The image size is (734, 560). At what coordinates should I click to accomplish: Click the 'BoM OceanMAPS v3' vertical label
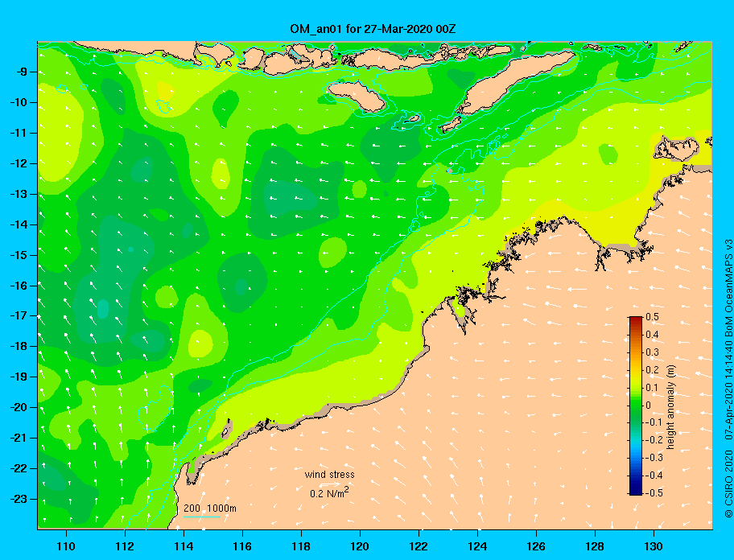[x=728, y=288]
